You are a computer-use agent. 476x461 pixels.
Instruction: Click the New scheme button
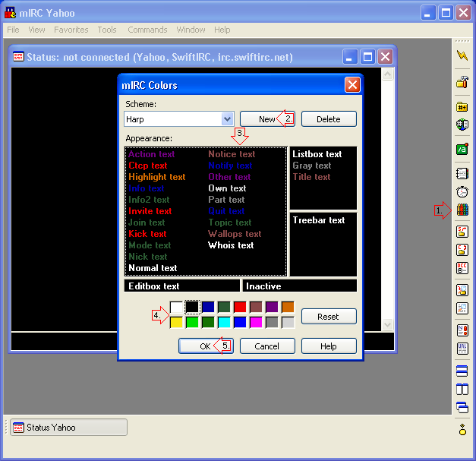267,119
